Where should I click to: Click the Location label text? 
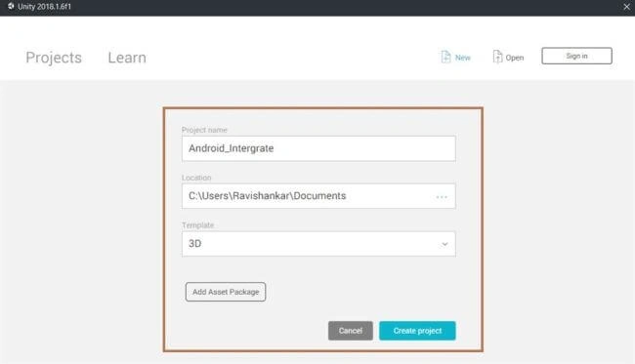[x=196, y=178]
